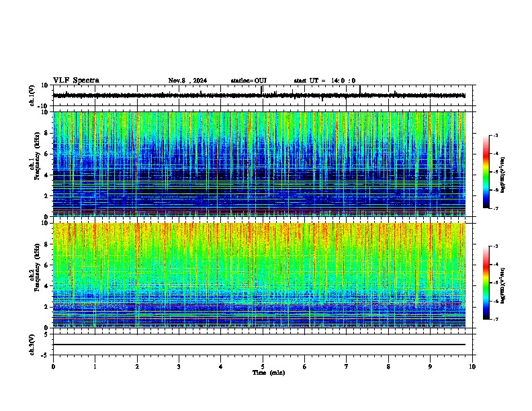Click the time axis tick label '5'
This screenshot has height=411, width=532.
click(263, 367)
